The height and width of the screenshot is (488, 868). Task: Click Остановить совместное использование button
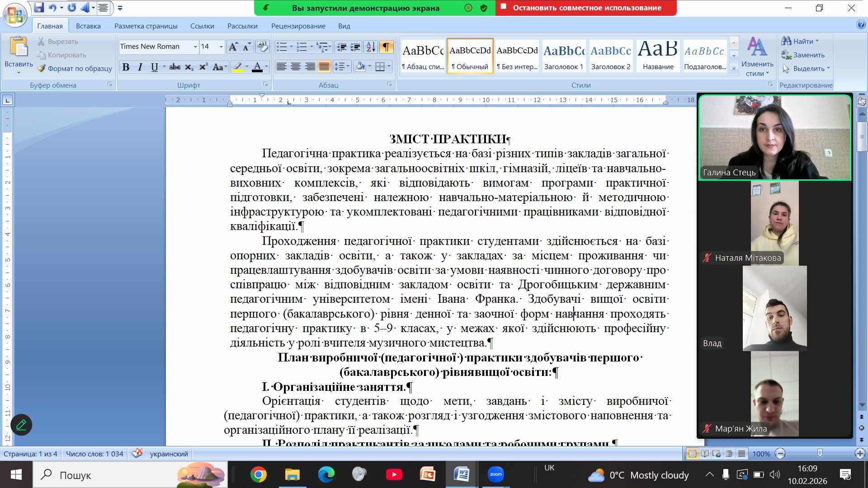coord(586,8)
